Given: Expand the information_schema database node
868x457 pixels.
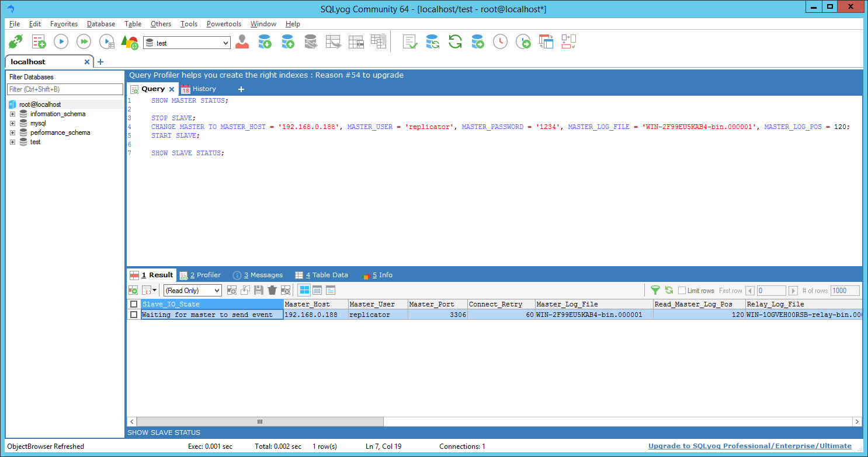Looking at the screenshot, I should (x=12, y=114).
